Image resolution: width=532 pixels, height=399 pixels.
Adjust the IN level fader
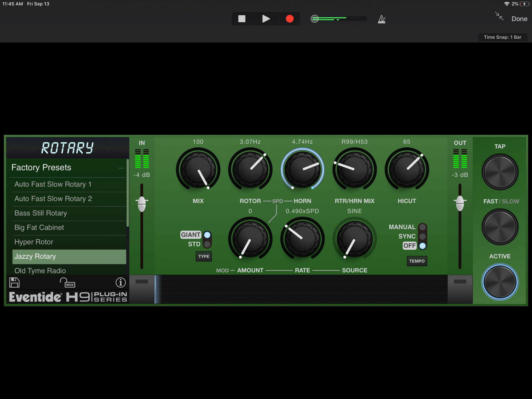point(142,204)
